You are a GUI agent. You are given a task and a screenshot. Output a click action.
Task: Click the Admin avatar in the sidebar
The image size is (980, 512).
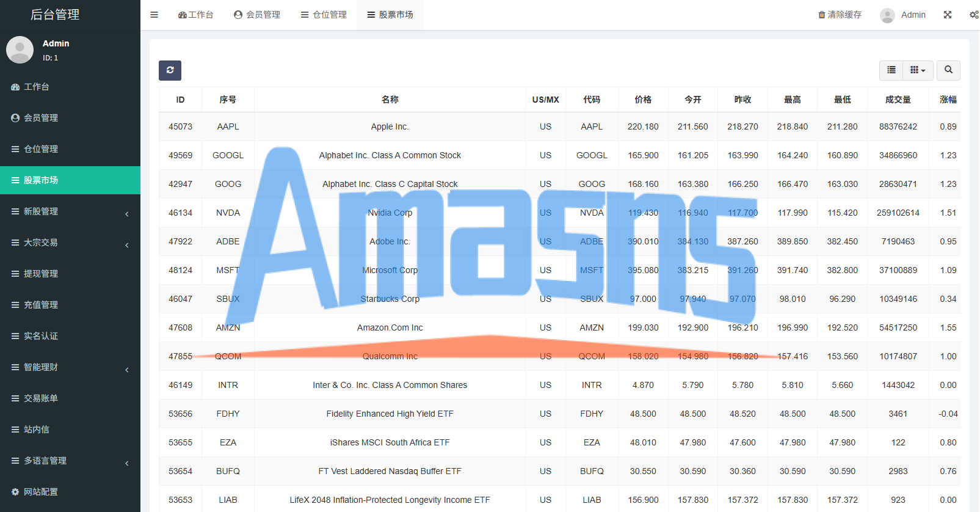tap(20, 49)
